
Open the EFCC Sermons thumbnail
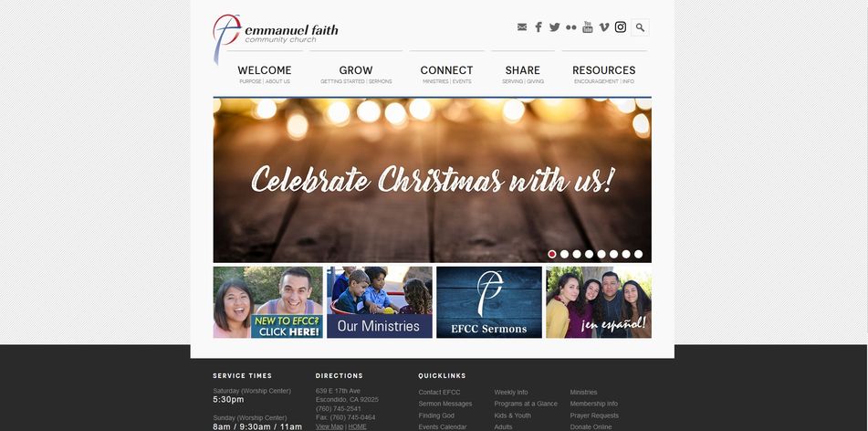489,302
